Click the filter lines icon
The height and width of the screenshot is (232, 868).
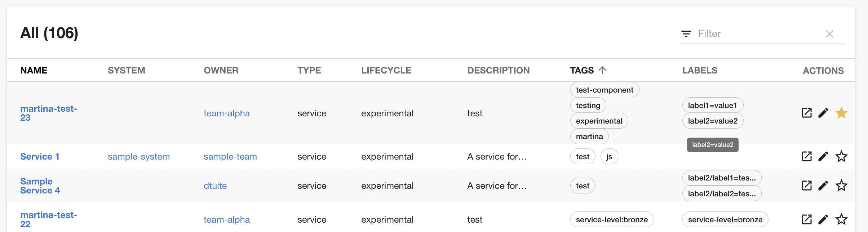tap(686, 34)
